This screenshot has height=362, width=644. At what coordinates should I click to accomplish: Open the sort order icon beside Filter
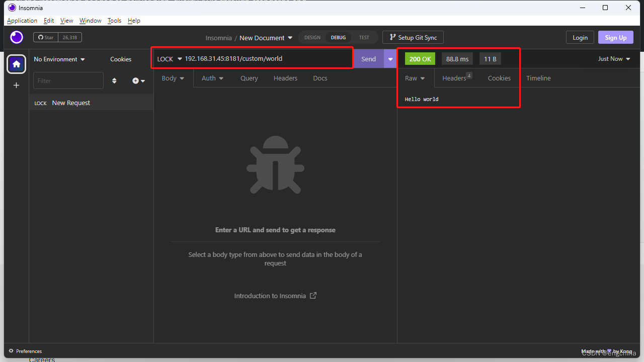[x=114, y=80]
